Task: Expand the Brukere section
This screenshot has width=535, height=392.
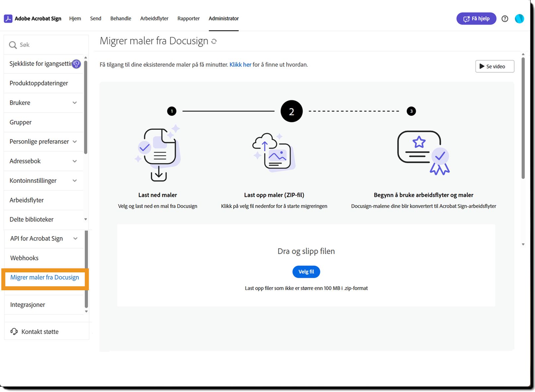Action: (75, 103)
